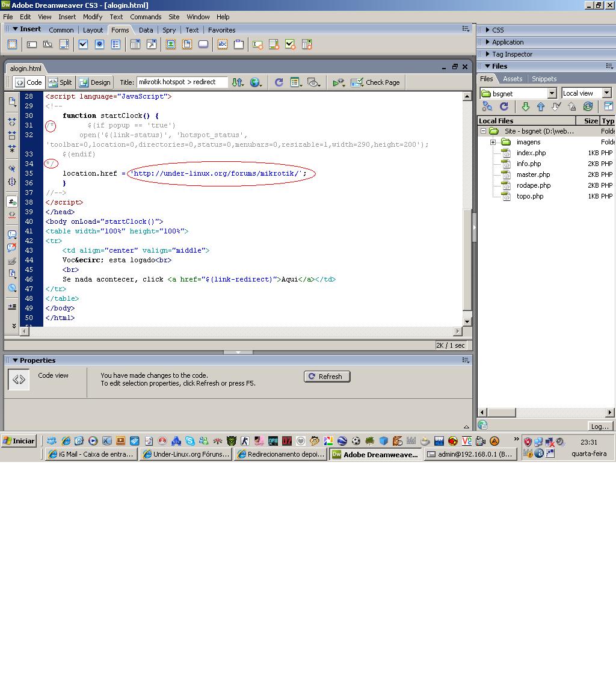Open the Snippets tab in Files panel

(x=544, y=79)
